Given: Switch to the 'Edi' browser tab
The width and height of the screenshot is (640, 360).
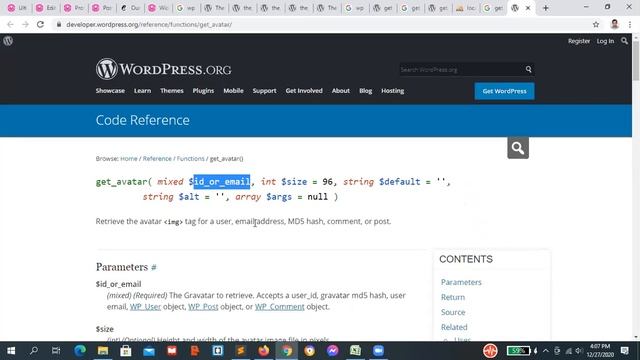Looking at the screenshot, I should (x=46, y=8).
